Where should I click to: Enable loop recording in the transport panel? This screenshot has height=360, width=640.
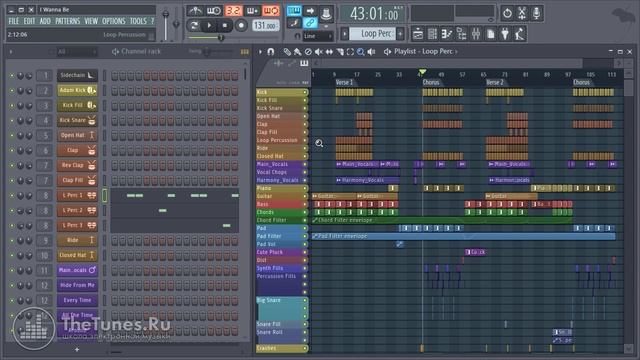tap(271, 11)
